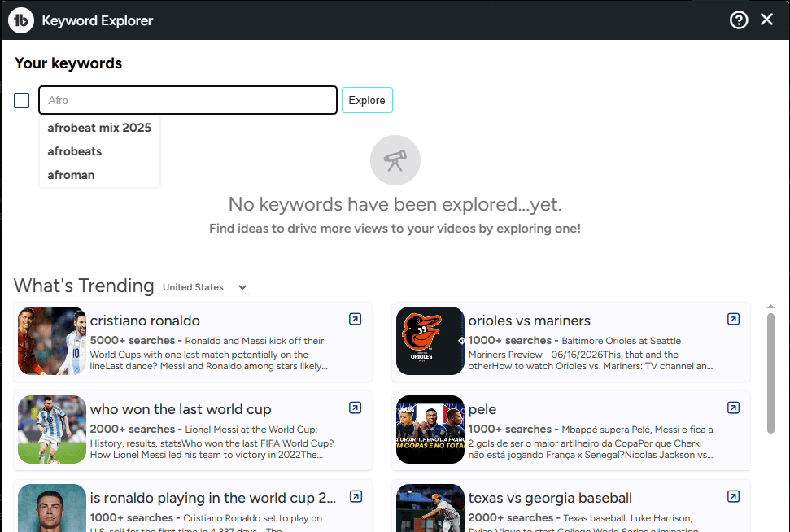Select the 'pele' trending title
Viewport: 790px width, 532px height.
pyautogui.click(x=482, y=410)
